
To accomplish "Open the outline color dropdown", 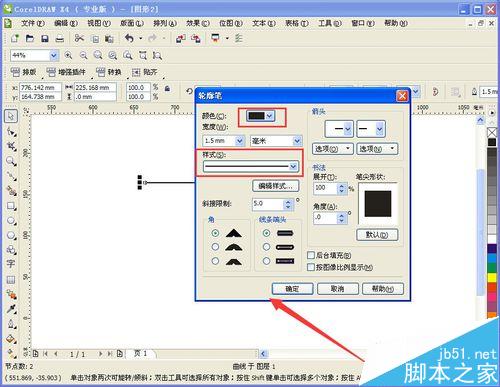I will [x=270, y=116].
